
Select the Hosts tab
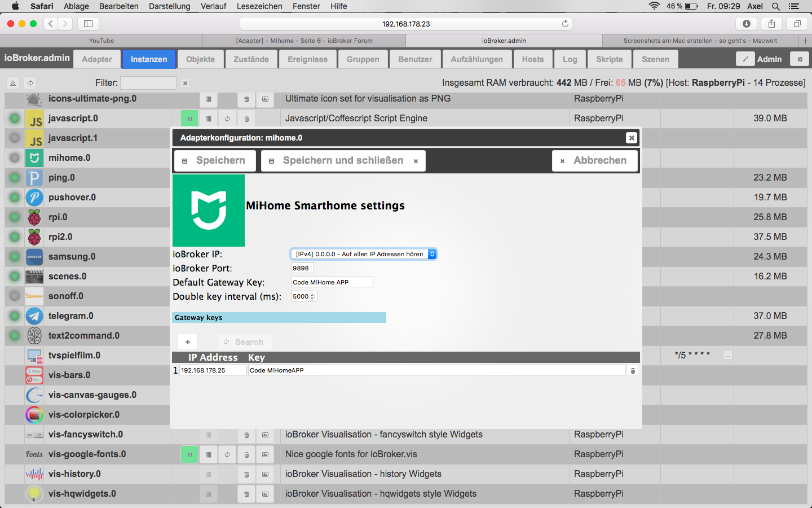(533, 59)
